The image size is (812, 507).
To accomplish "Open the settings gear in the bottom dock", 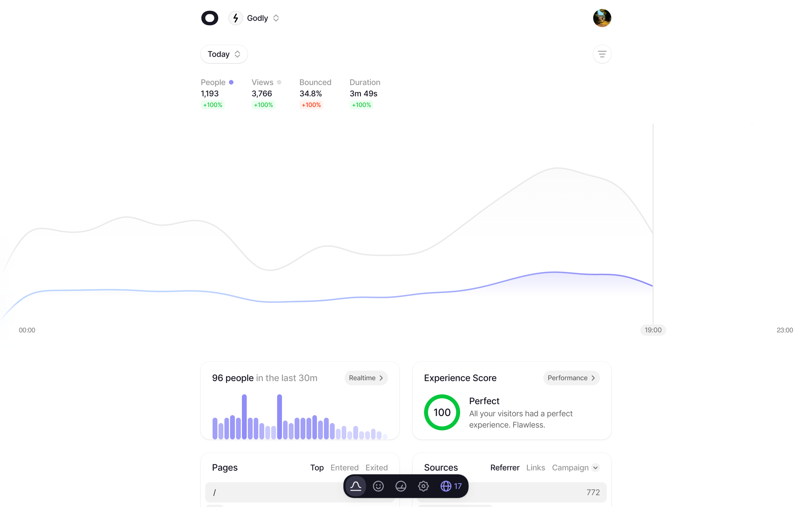I will click(423, 486).
